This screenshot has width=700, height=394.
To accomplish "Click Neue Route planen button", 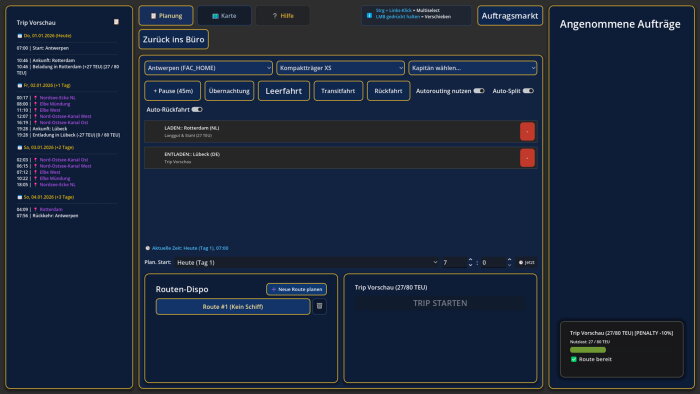I will point(296,289).
